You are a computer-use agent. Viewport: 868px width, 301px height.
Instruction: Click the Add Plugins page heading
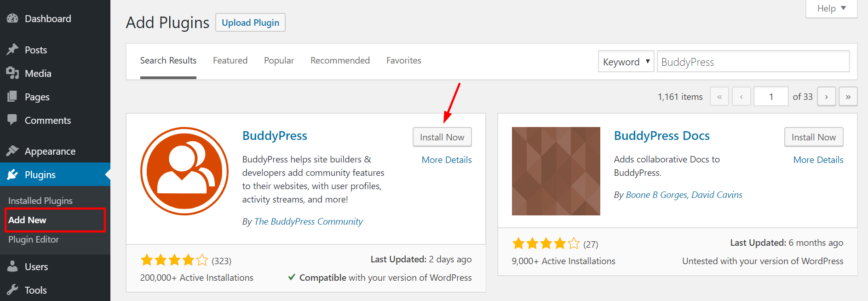coord(167,23)
